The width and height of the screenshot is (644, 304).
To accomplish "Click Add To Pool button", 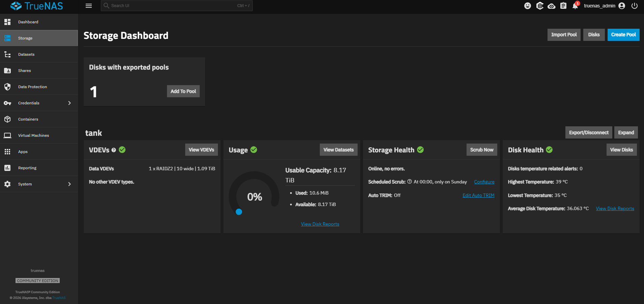I will click(183, 91).
